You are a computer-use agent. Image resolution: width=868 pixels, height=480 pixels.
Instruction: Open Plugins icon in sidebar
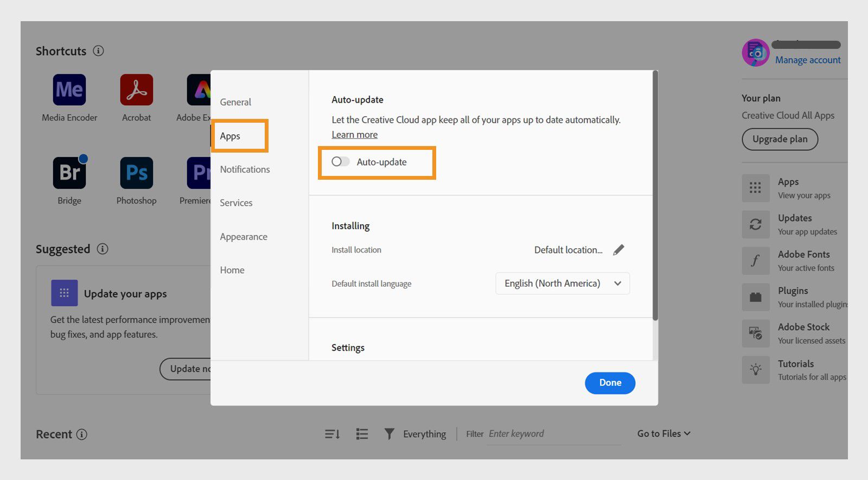click(x=756, y=297)
